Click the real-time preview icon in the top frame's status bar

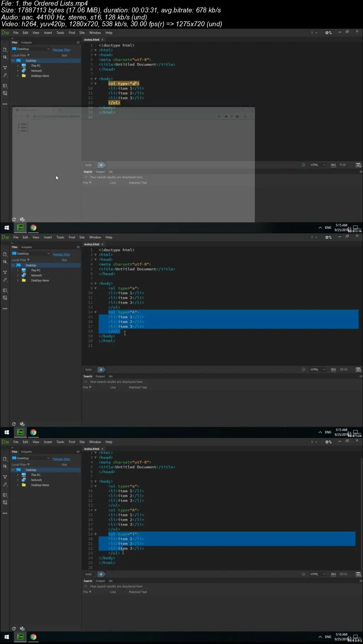(358, 165)
